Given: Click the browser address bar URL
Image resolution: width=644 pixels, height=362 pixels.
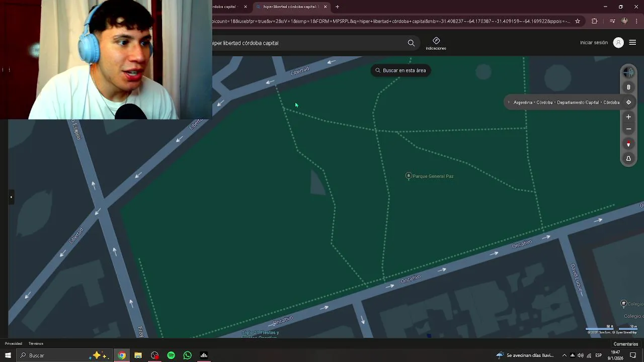Looking at the screenshot, I should point(391,21).
